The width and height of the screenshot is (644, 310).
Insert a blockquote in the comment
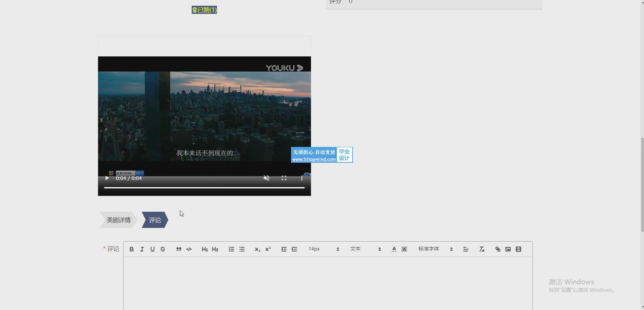click(179, 249)
